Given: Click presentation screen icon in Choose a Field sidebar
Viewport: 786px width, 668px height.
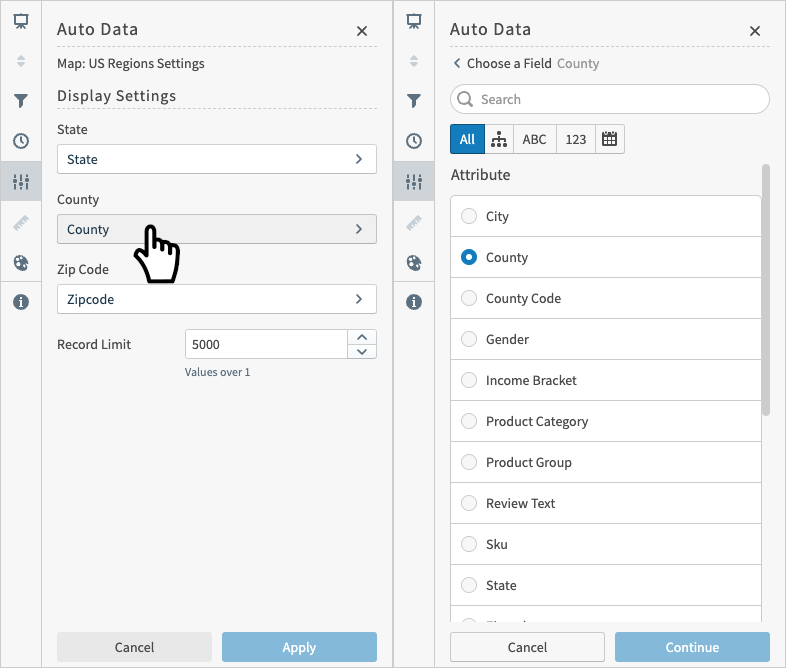Looking at the screenshot, I should point(414,21).
